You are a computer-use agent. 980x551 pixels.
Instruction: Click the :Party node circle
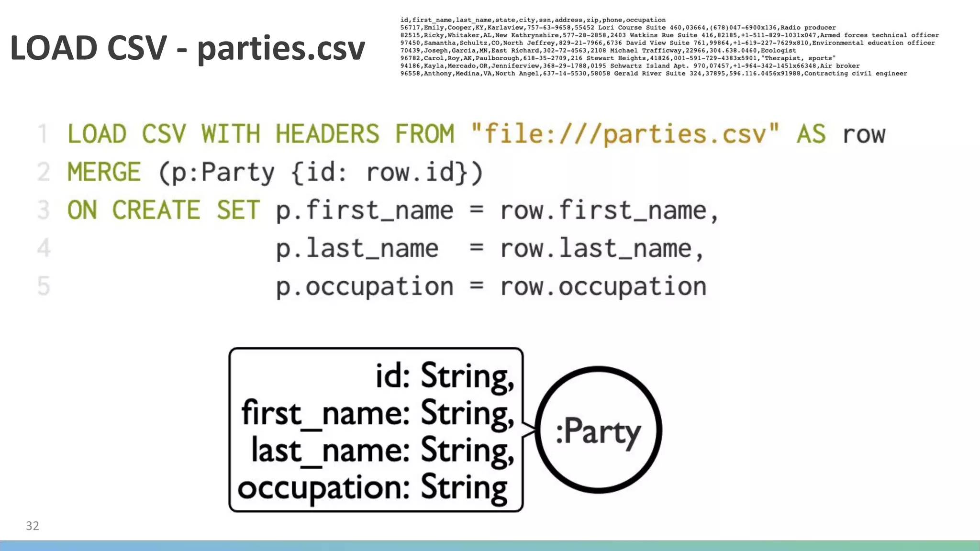click(x=598, y=430)
